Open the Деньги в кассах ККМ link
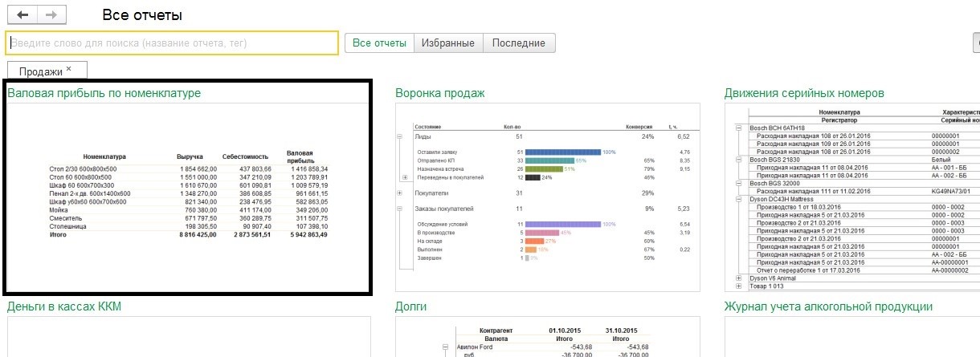Screen dimensions: 980x357 tap(63, 307)
